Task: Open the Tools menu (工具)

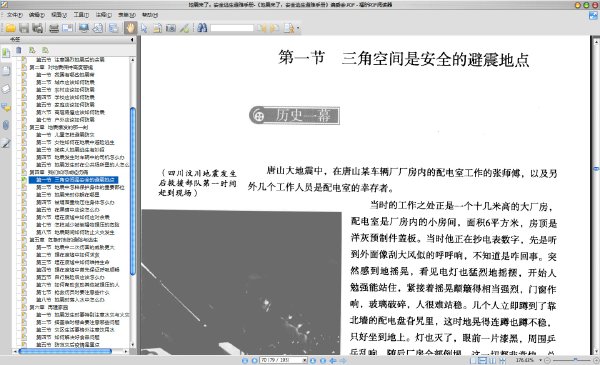Action: (81, 15)
